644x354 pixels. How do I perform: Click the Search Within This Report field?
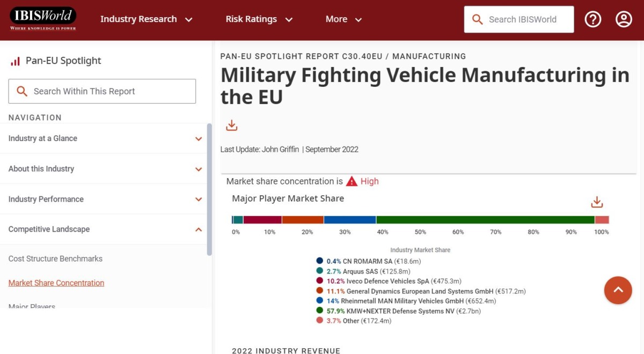tap(102, 91)
